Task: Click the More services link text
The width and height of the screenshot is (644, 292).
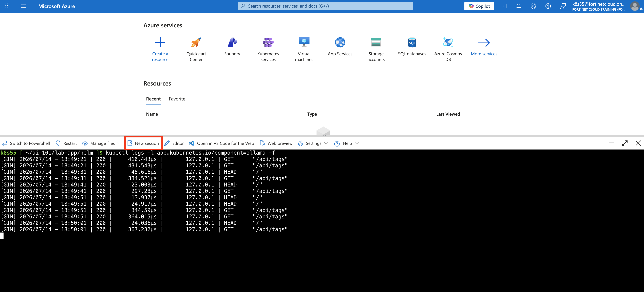Action: pyautogui.click(x=484, y=54)
